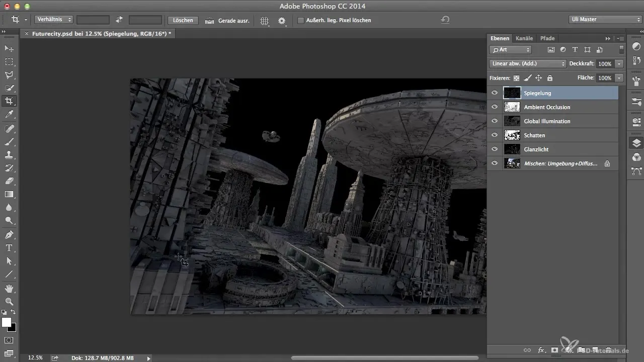Image resolution: width=644 pixels, height=362 pixels.
Task: Hide the Spiegelung layer
Action: click(495, 93)
